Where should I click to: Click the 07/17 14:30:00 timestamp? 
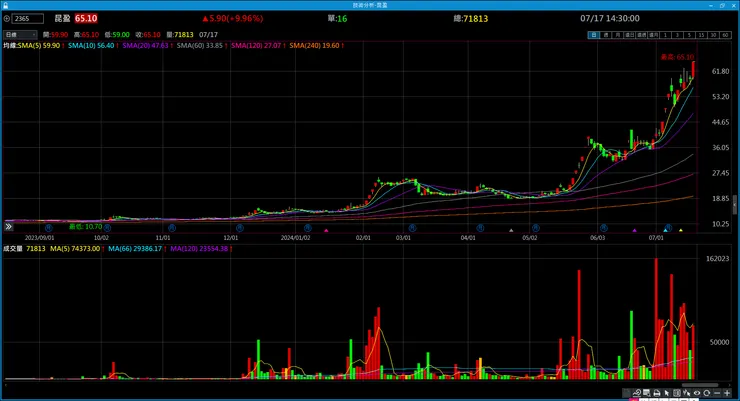point(610,18)
